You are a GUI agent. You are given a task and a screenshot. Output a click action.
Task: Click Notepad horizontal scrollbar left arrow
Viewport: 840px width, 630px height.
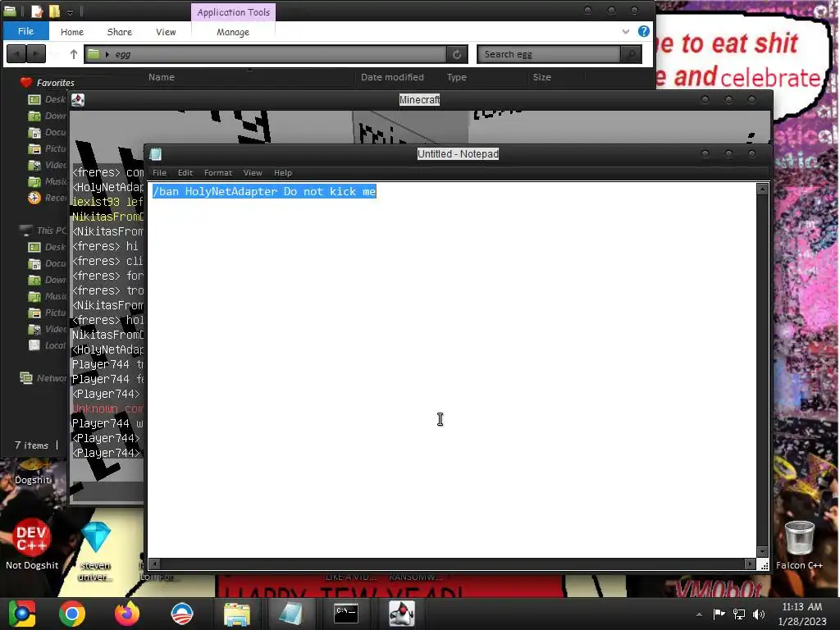(x=154, y=564)
